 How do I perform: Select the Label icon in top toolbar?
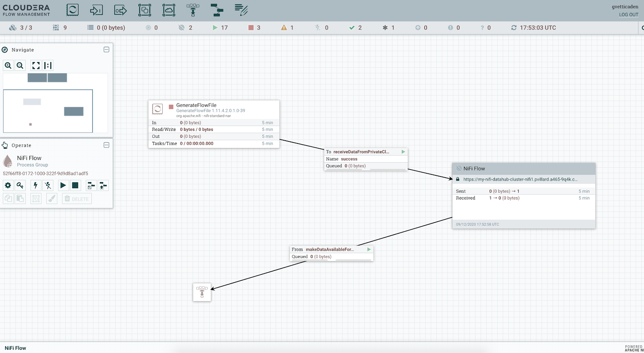(x=241, y=10)
